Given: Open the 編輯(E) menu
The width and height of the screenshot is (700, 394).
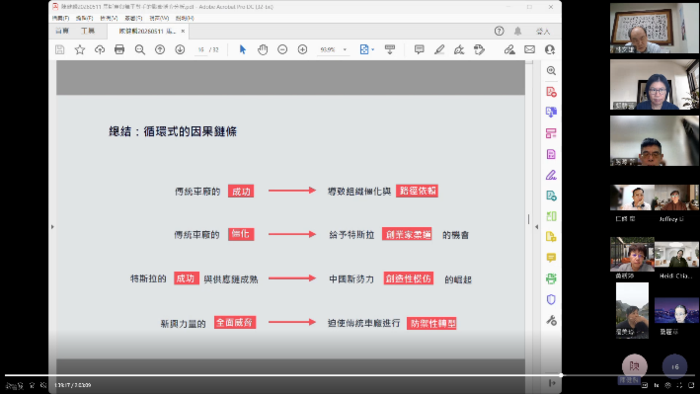Looking at the screenshot, I should [x=84, y=18].
